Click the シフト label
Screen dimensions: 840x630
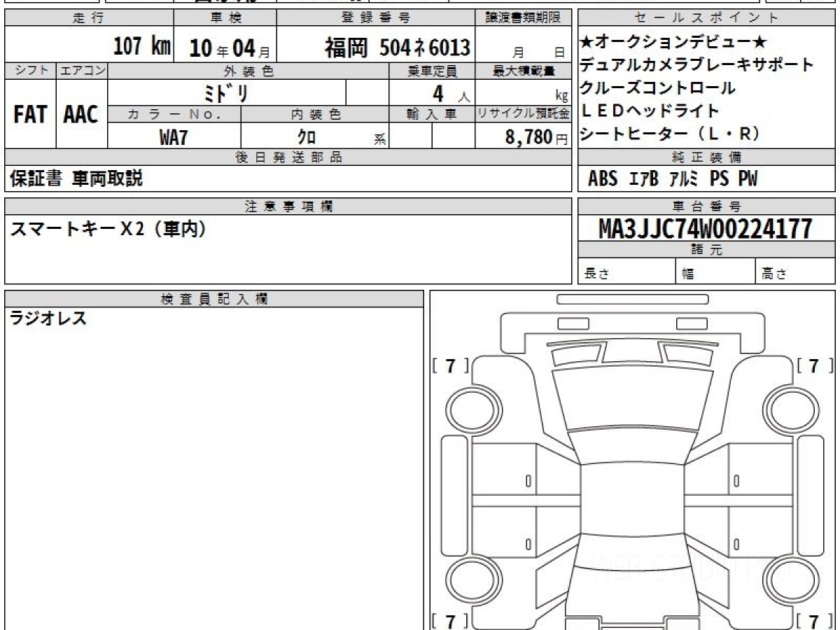(30, 71)
